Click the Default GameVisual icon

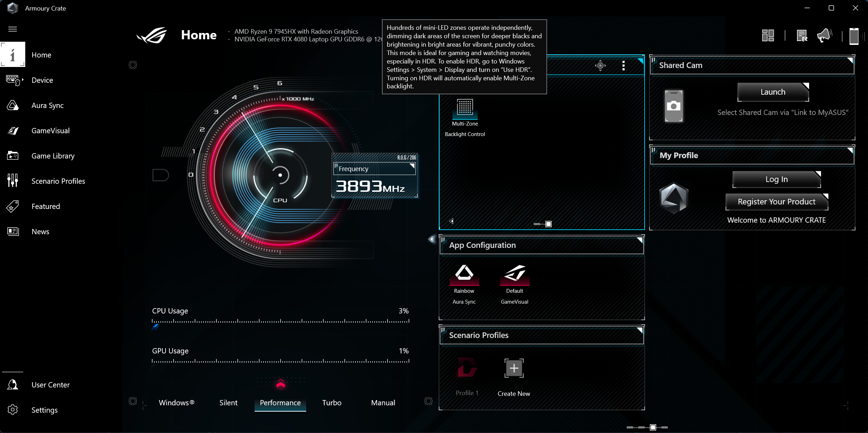coord(514,273)
